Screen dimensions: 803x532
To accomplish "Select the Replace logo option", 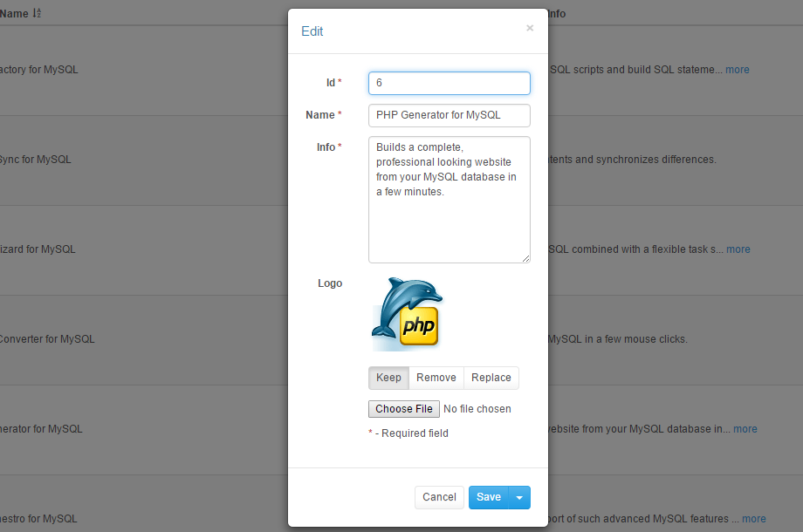I will click(x=491, y=378).
